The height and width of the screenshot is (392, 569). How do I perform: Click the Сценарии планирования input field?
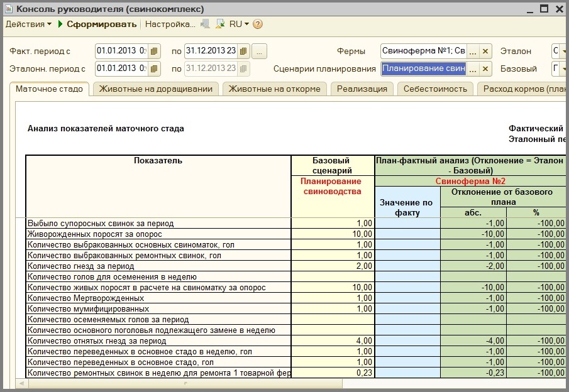point(424,68)
